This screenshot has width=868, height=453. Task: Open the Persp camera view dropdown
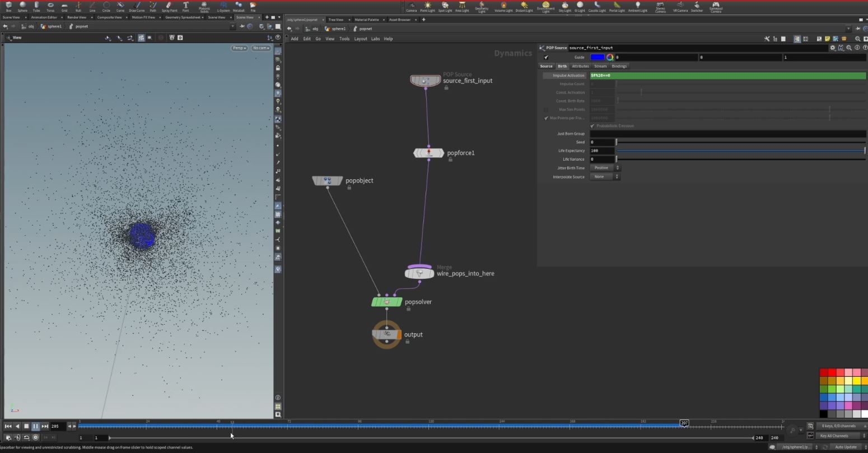pos(239,48)
